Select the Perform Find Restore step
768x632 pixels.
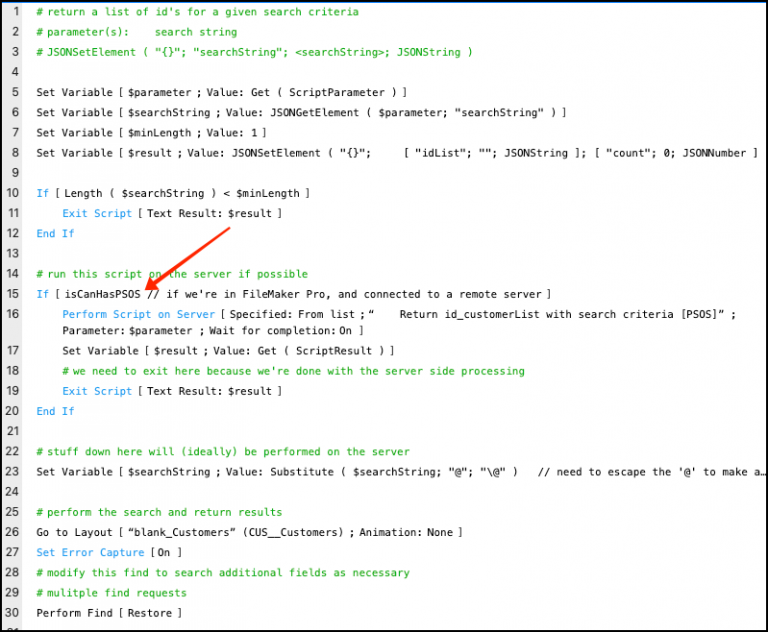click(x=108, y=613)
